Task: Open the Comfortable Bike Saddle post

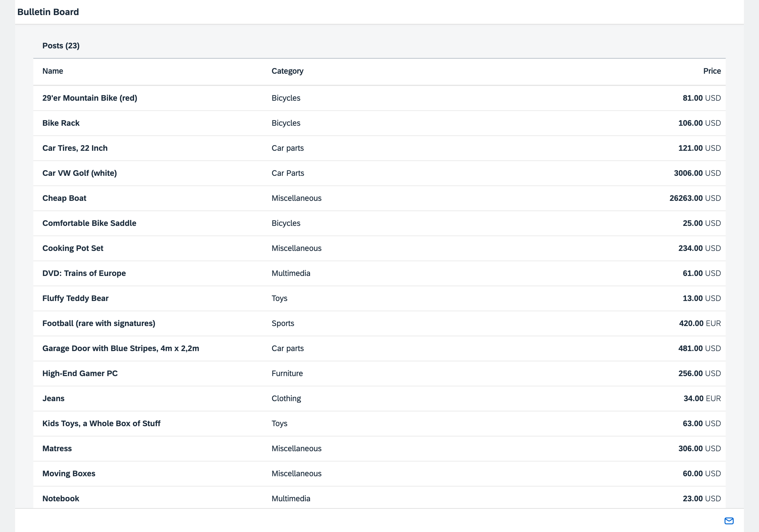Action: point(379,223)
